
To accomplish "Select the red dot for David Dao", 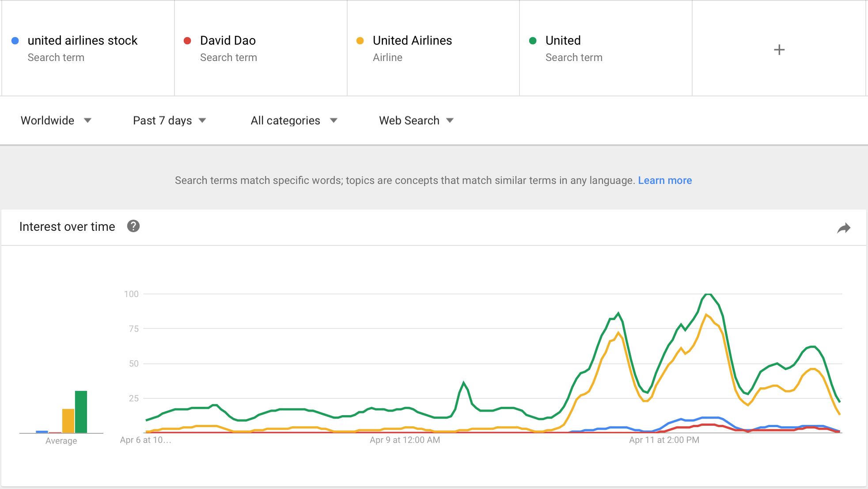I will tap(187, 41).
